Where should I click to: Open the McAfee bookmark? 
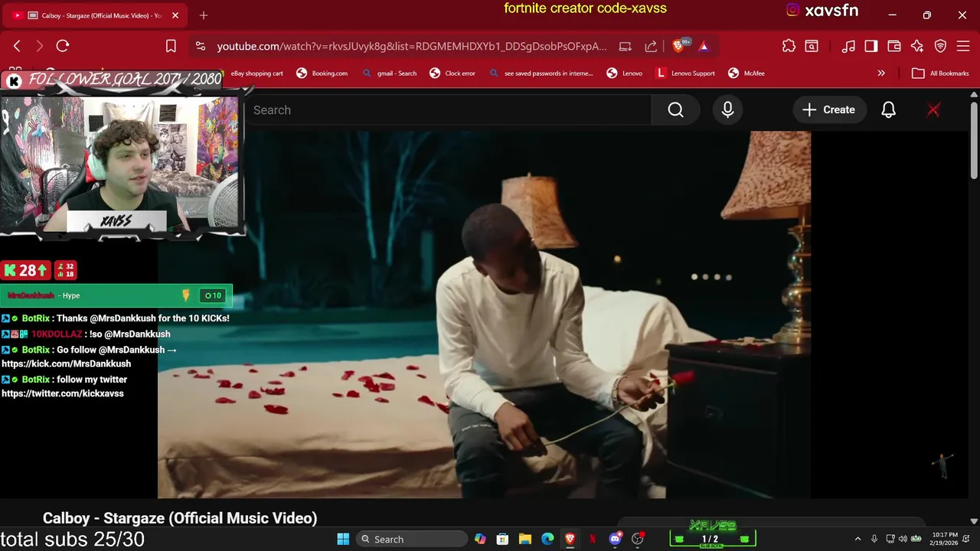pyautogui.click(x=746, y=73)
